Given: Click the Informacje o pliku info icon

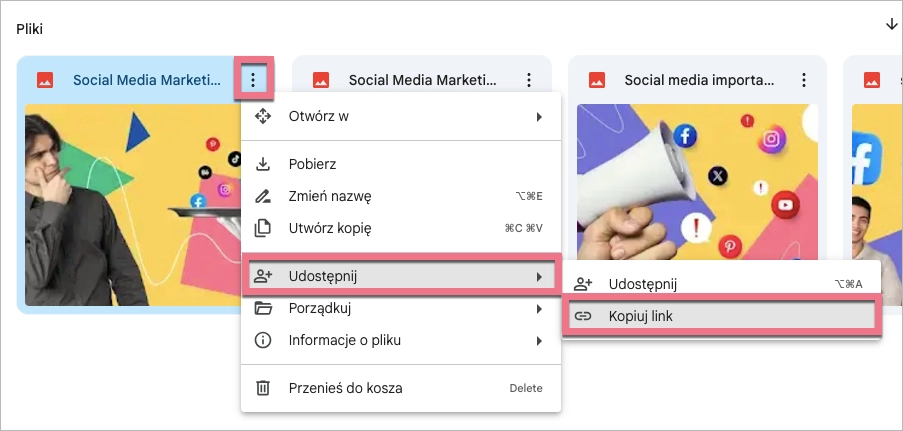Looking at the screenshot, I should pyautogui.click(x=263, y=340).
